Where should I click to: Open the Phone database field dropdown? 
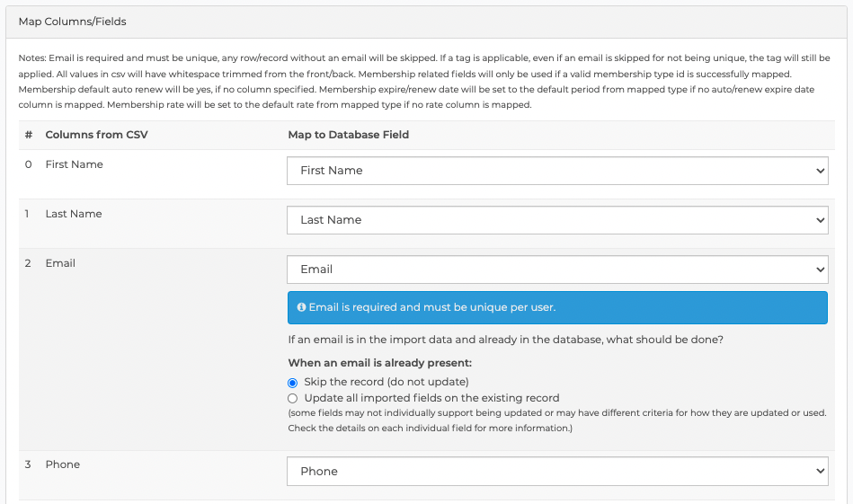click(x=557, y=471)
